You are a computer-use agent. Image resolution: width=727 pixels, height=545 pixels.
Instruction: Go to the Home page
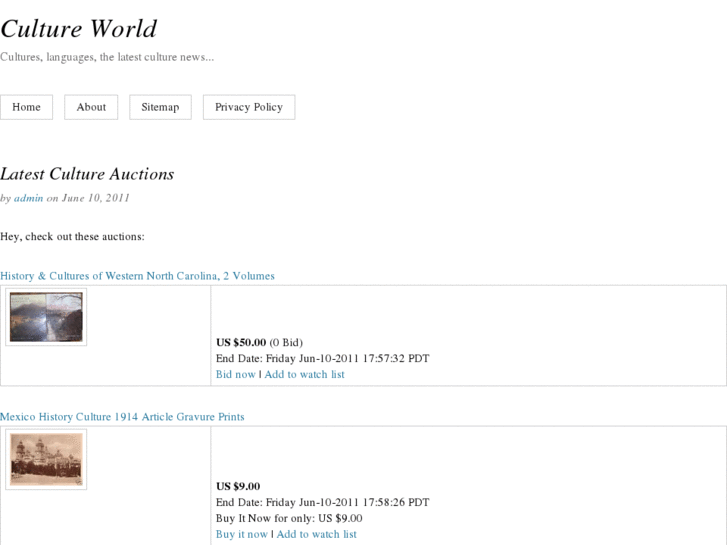coord(26,107)
